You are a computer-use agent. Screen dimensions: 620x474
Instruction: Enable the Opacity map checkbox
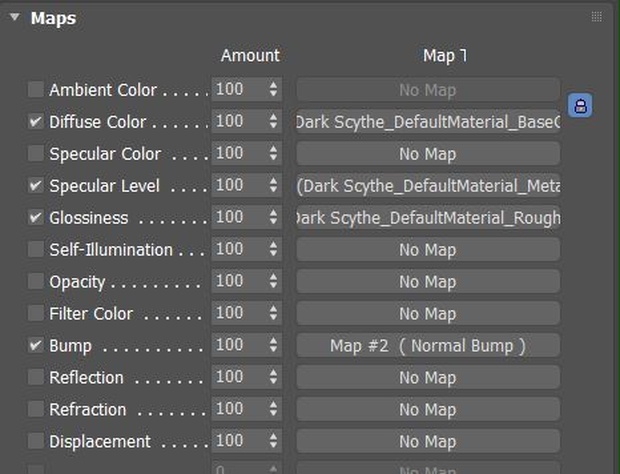[x=36, y=281]
